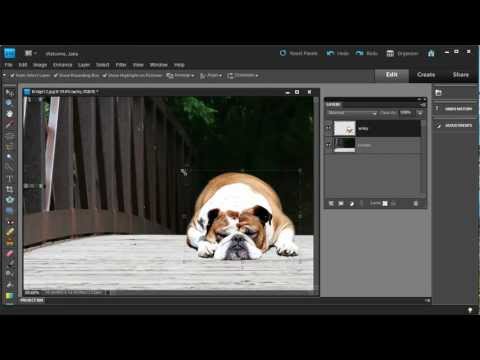Select the Paint Bucket tool
480x360 pixels.
(10, 285)
